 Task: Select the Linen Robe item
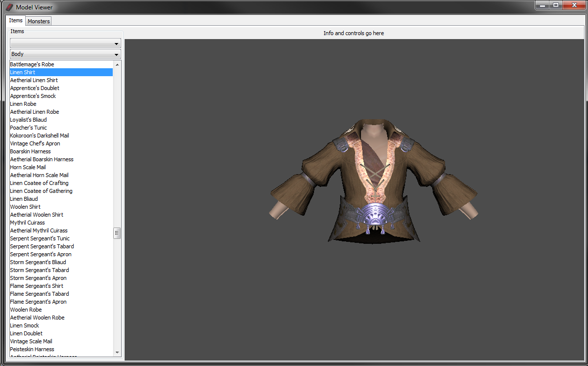click(61, 104)
